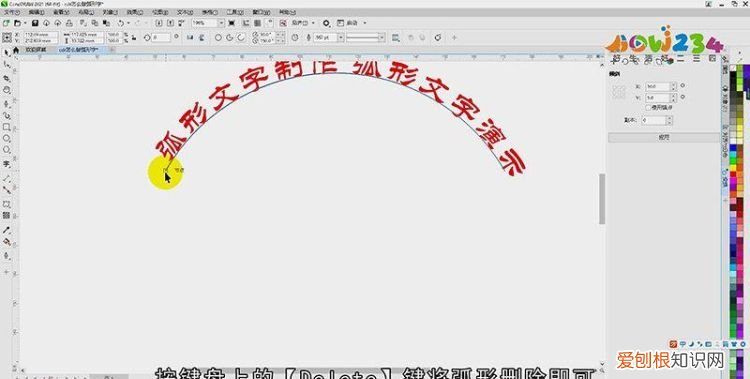Screen dimensions: 750x379
Task: Select the Pick tool in toolbox
Action: point(7,53)
